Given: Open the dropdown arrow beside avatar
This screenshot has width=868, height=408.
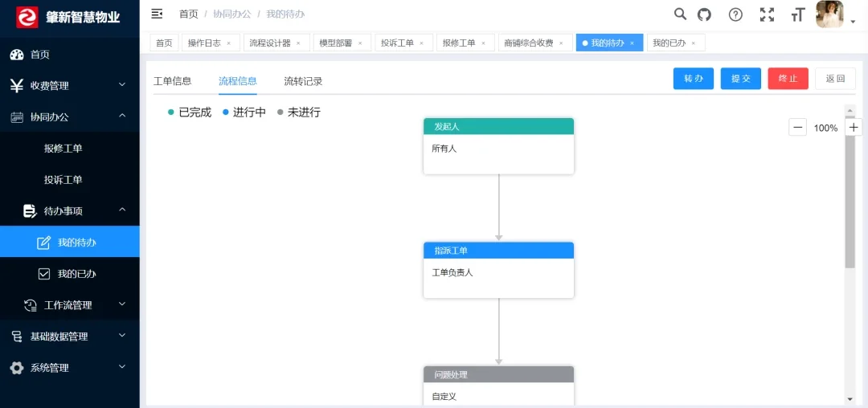Looking at the screenshot, I should pos(853,22).
